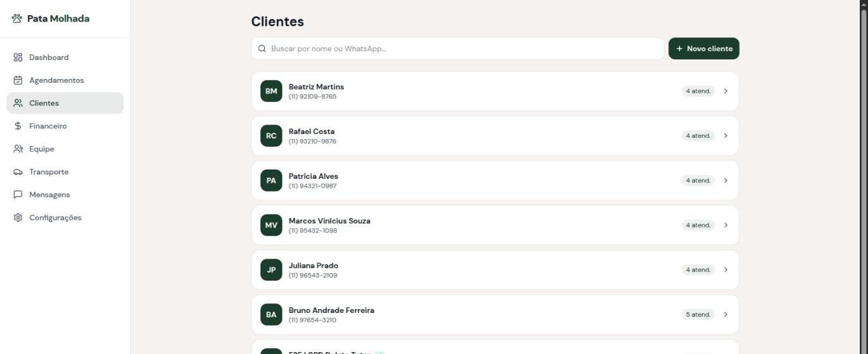The image size is (868, 354).
Task: Open Juliana Prado row chevron
Action: 726,270
